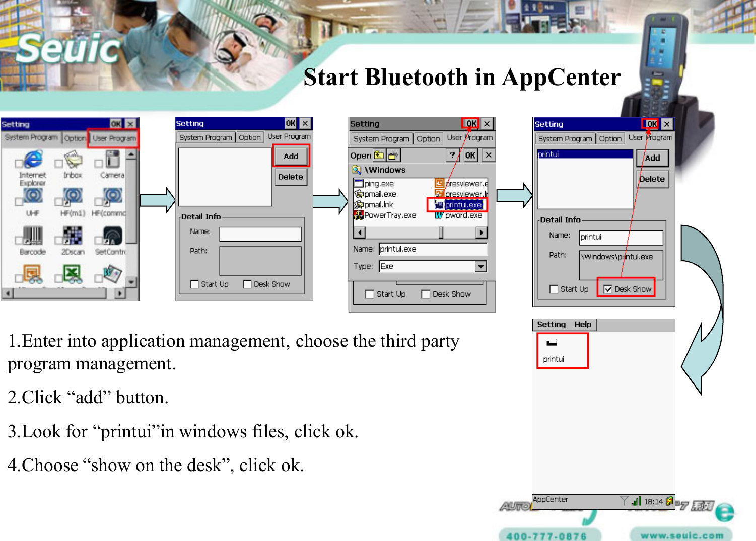Select the Inbox application icon

point(72,160)
